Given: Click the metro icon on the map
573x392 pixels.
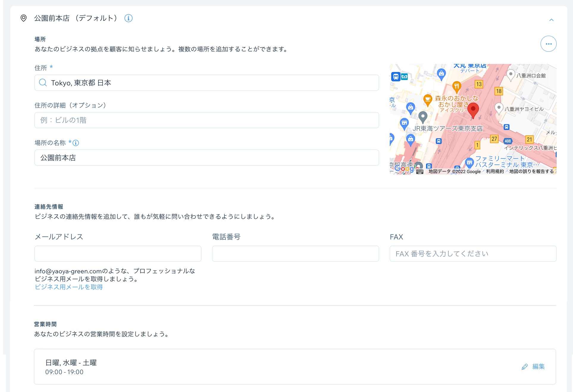Looking at the screenshot, I should click(x=404, y=77).
